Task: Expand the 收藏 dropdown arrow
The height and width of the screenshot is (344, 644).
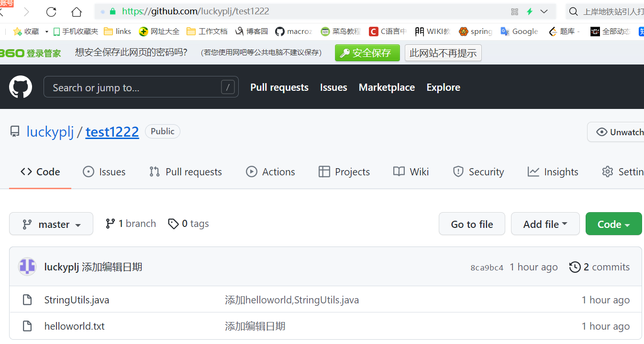Action: (x=46, y=32)
